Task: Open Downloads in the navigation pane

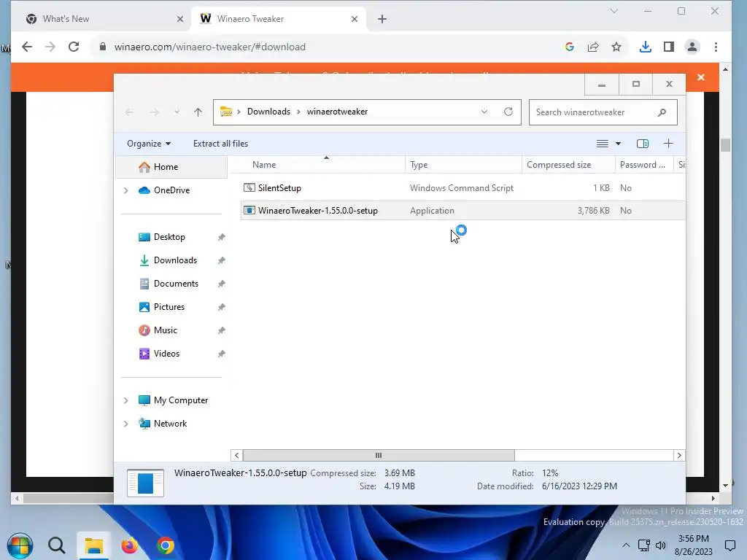Action: tap(175, 260)
